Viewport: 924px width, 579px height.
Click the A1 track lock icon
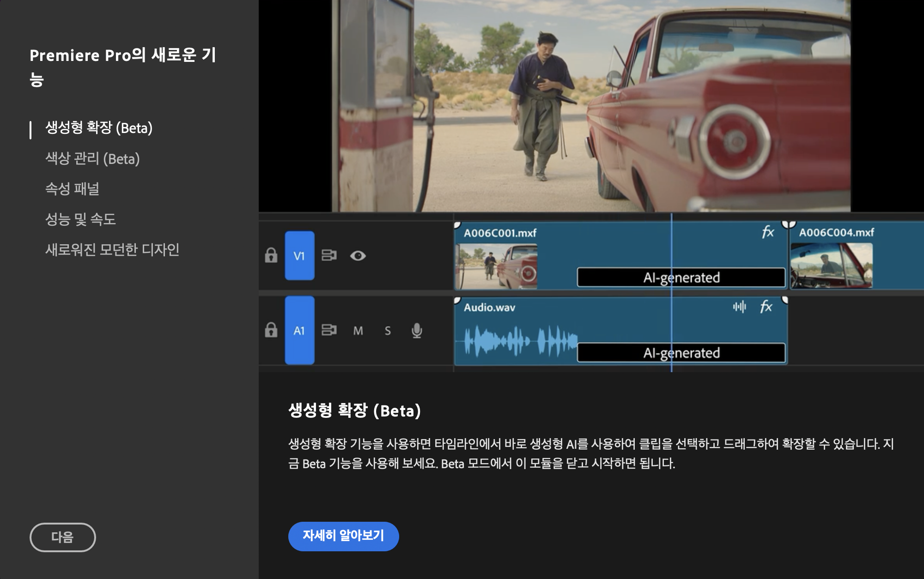pyautogui.click(x=271, y=330)
